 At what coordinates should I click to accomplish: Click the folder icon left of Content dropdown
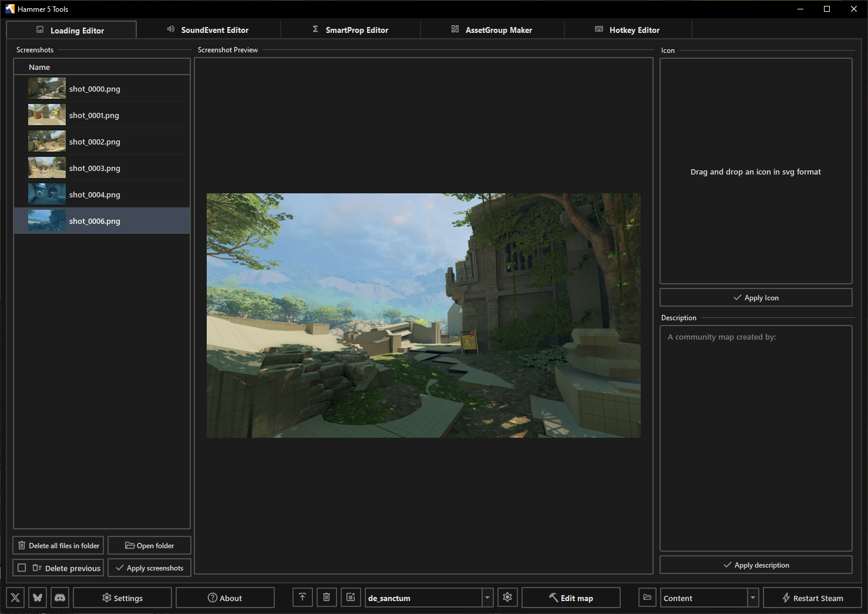[647, 598]
